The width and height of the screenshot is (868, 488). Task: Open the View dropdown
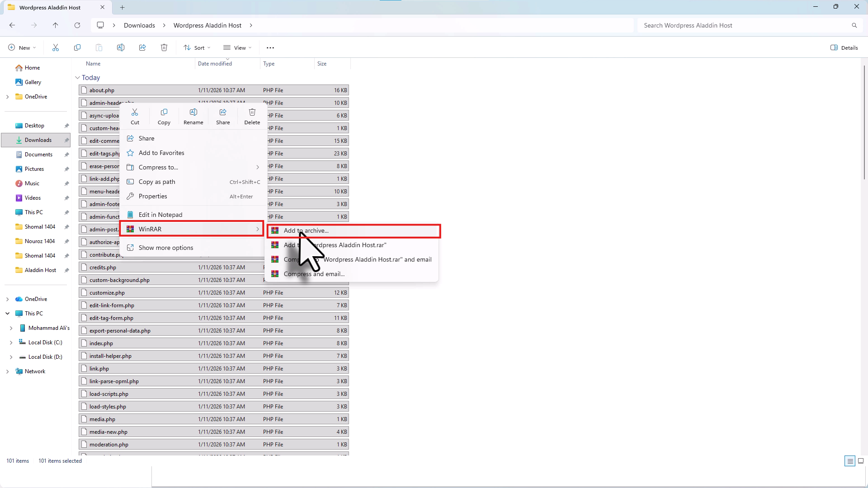[x=237, y=47]
